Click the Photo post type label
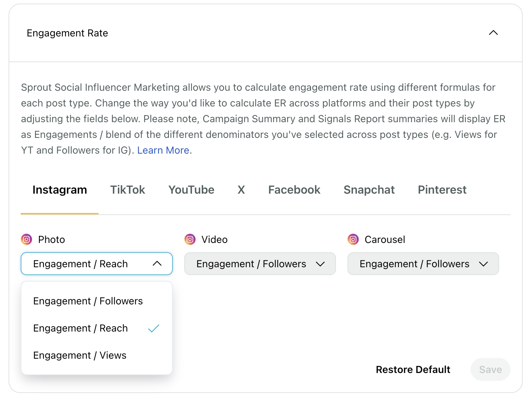 52,239
